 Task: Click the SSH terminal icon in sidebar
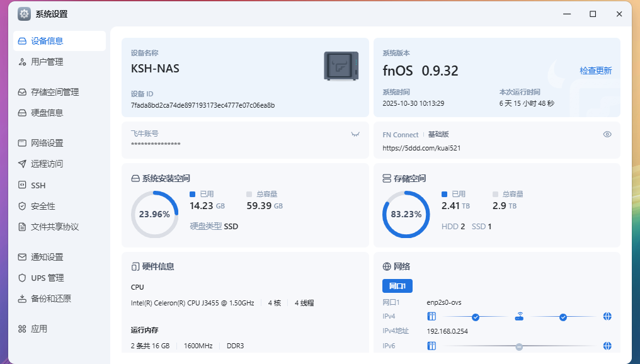[22, 185]
